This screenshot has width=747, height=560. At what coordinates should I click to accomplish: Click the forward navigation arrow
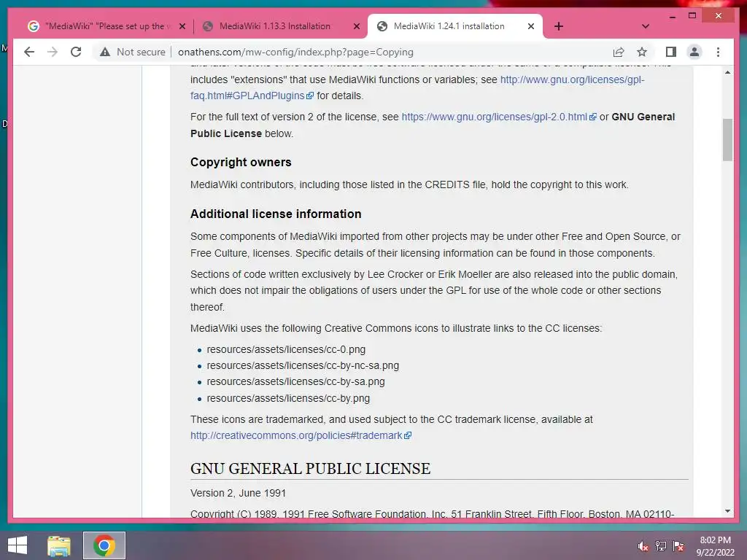[53, 52]
